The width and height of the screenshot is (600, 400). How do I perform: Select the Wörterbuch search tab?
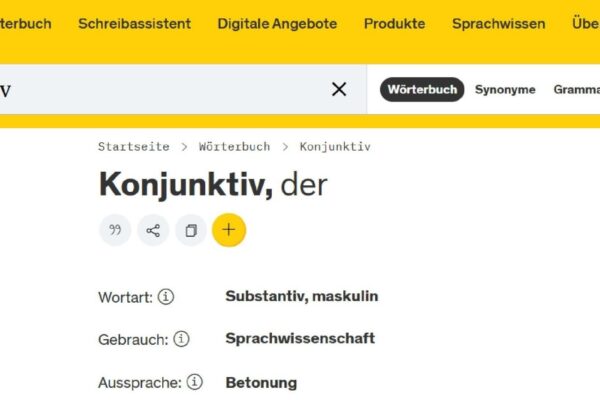click(x=422, y=89)
